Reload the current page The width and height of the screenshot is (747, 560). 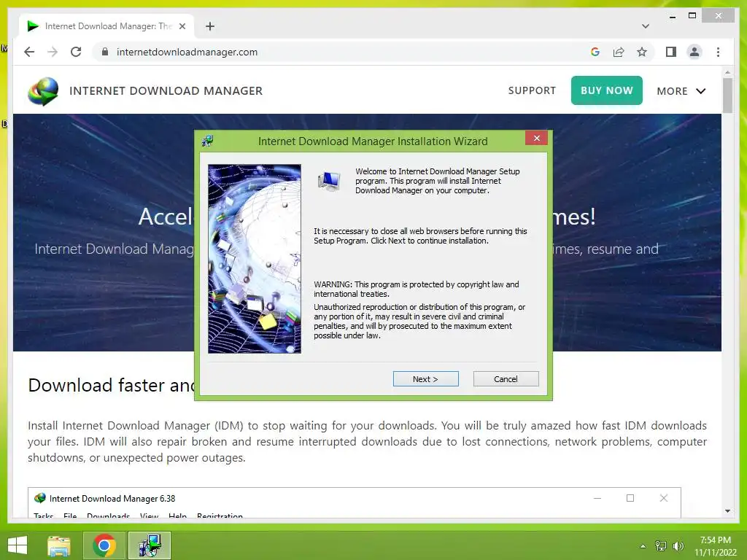pos(76,52)
